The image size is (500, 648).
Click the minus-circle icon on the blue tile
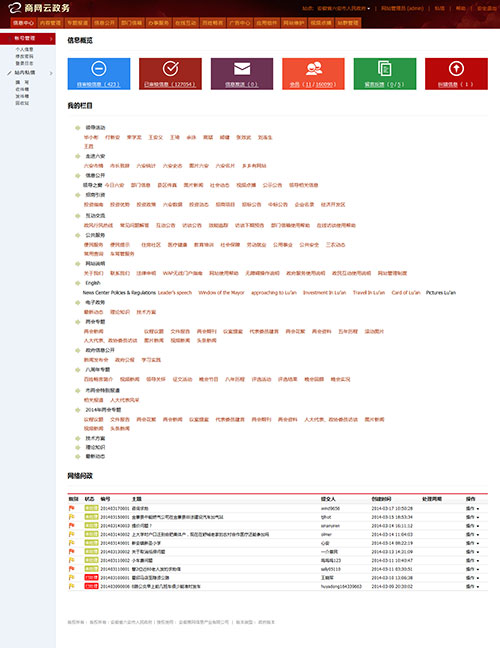coord(99,69)
